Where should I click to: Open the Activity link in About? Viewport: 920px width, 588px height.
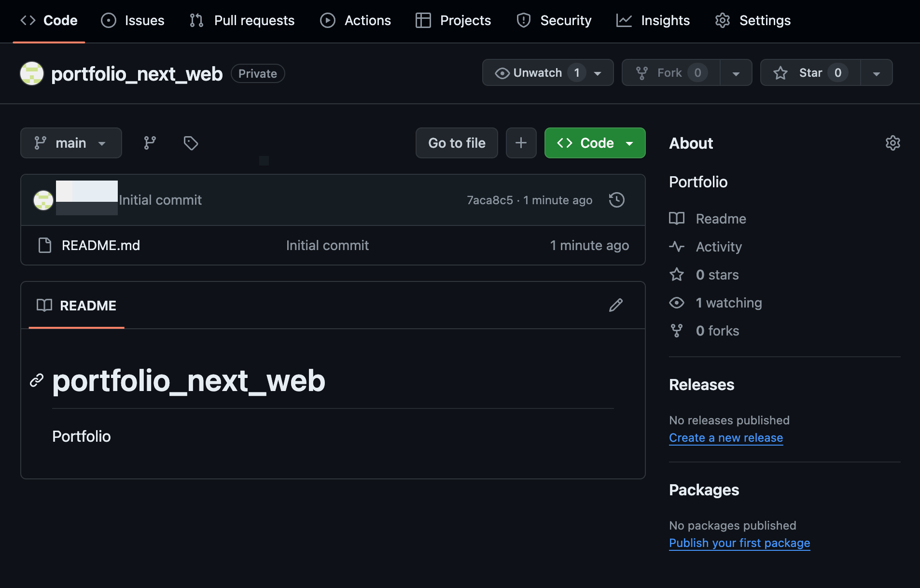click(705, 247)
